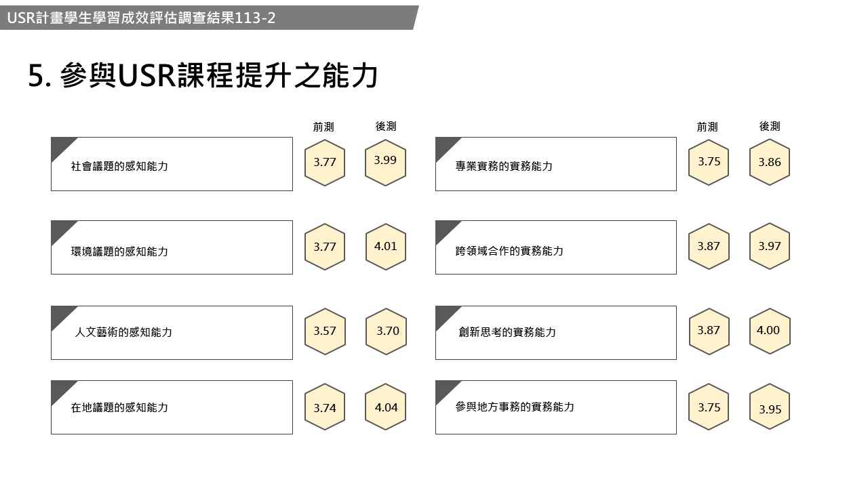Click the 專業實務的實務能力 label box
This screenshot has height=488, width=868.
[555, 164]
